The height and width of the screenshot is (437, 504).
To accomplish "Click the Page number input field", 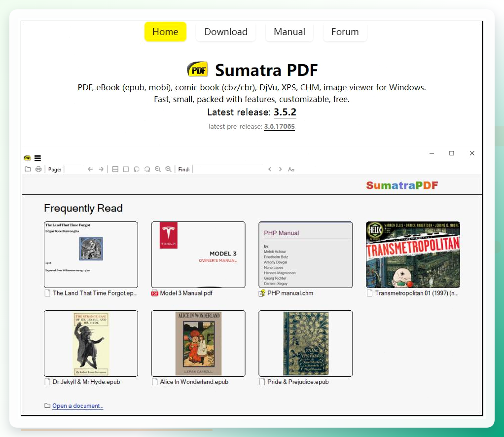I will click(73, 169).
